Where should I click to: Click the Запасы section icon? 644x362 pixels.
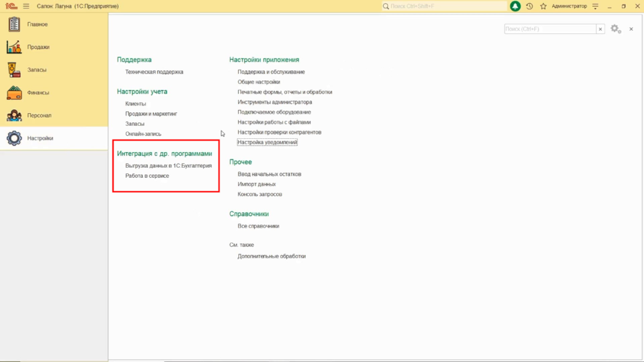14,70
